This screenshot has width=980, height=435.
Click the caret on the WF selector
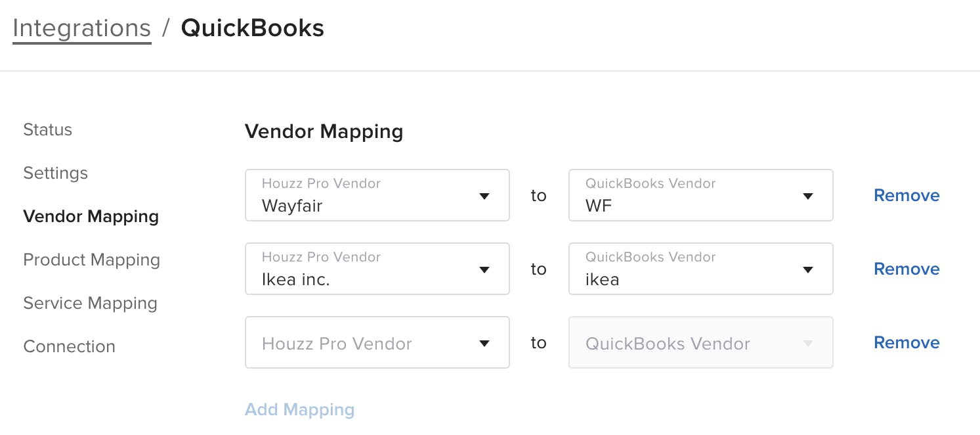tap(807, 195)
